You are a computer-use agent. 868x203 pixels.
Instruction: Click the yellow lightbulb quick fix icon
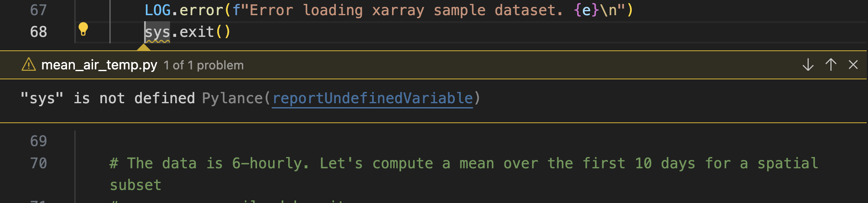pyautogui.click(x=83, y=29)
